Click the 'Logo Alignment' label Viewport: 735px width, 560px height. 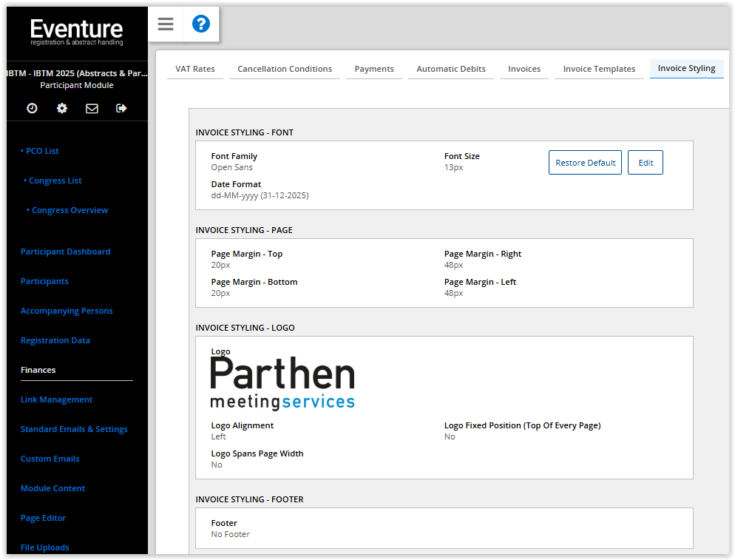point(243,425)
